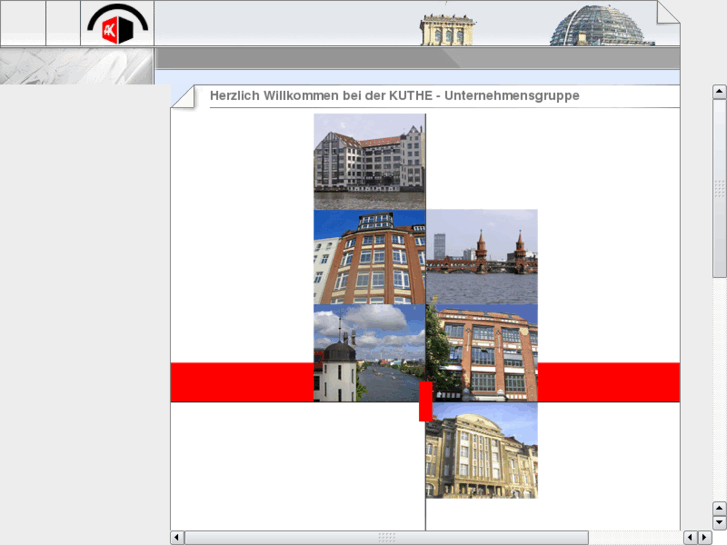This screenshot has height=545, width=727.
Task: Click the red AK cube logo
Action: (117, 24)
